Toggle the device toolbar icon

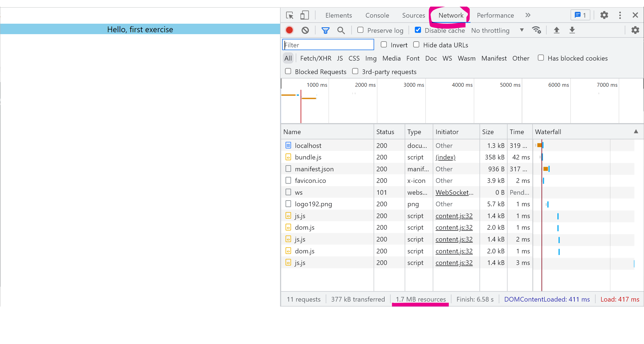pos(304,15)
